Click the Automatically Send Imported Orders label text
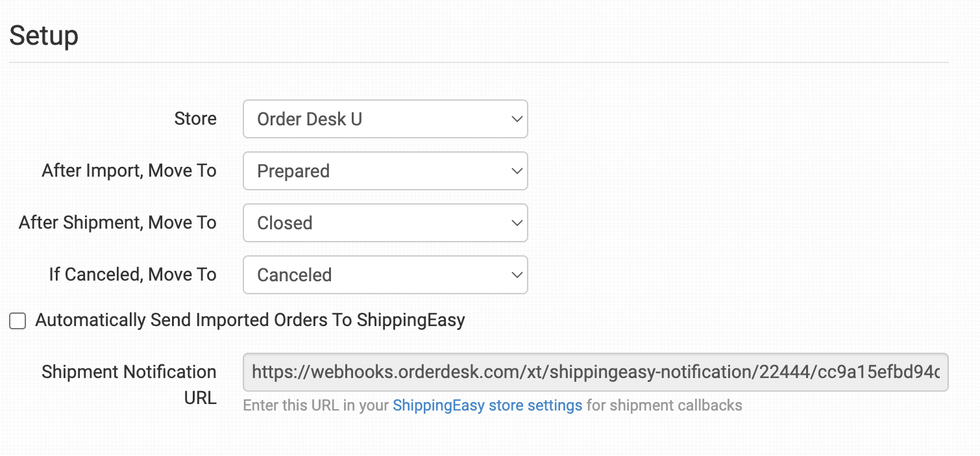 250,320
